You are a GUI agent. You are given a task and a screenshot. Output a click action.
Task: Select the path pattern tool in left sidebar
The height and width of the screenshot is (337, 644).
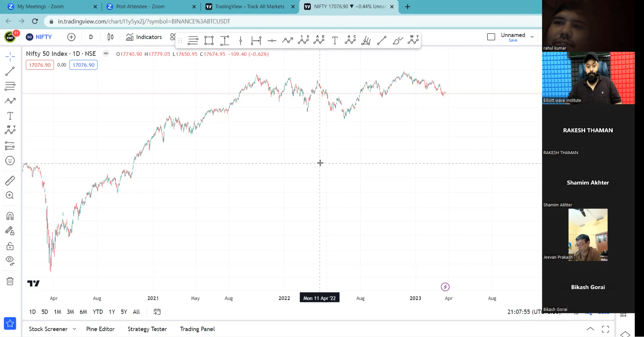10,101
